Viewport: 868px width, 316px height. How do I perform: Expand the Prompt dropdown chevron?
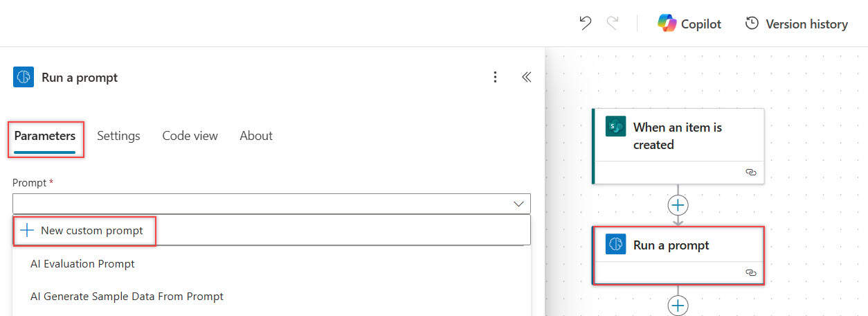519,204
